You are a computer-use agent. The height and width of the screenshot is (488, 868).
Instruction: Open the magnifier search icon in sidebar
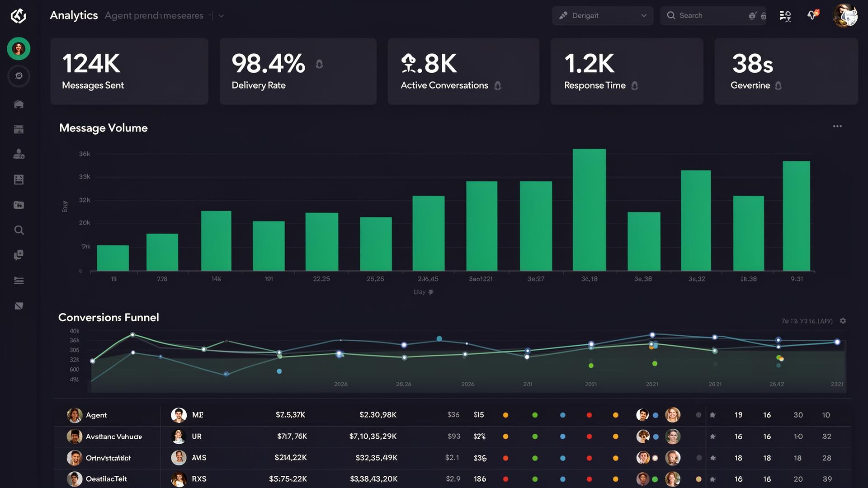click(19, 230)
